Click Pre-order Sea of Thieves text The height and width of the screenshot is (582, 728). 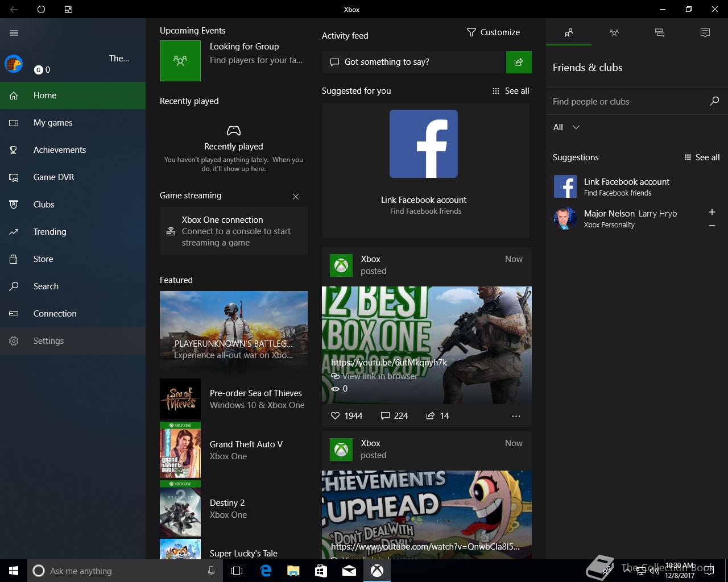click(x=256, y=393)
